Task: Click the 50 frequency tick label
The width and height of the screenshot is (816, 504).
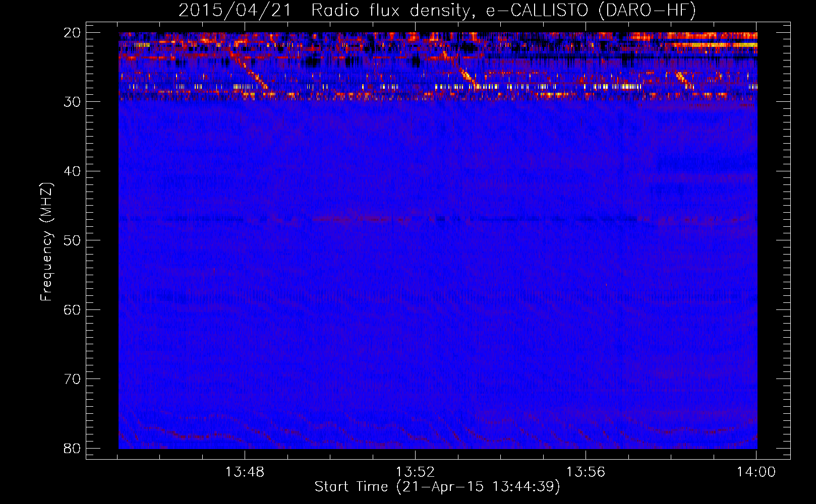Action: (72, 240)
